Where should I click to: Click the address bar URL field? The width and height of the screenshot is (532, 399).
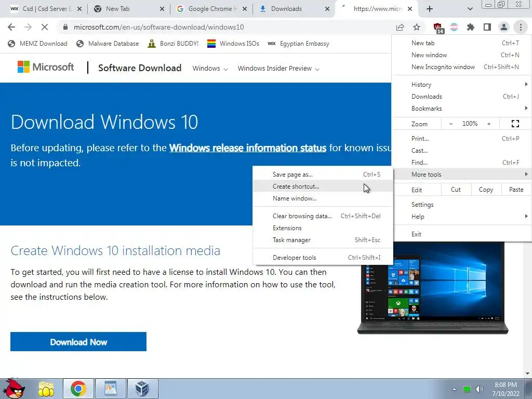[224, 27]
